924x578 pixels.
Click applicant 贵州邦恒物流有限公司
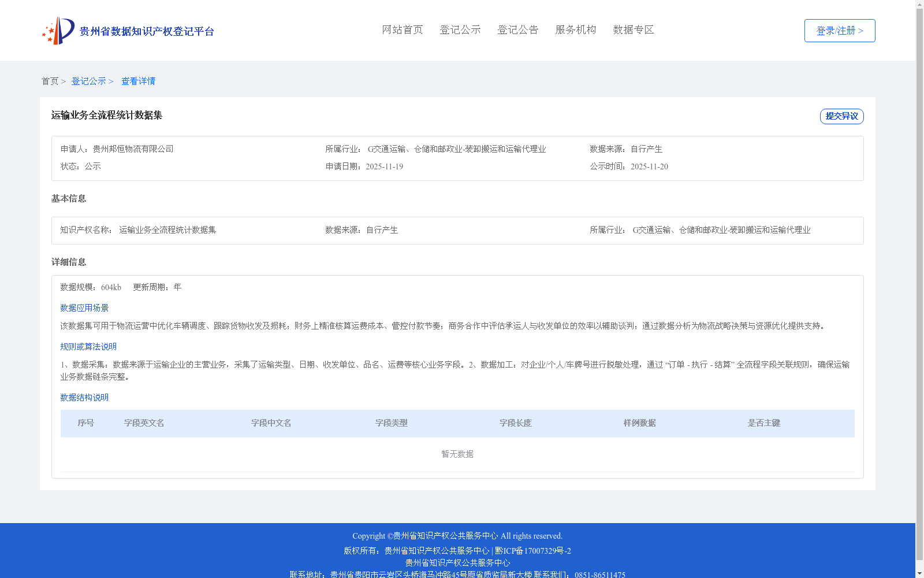click(x=133, y=149)
